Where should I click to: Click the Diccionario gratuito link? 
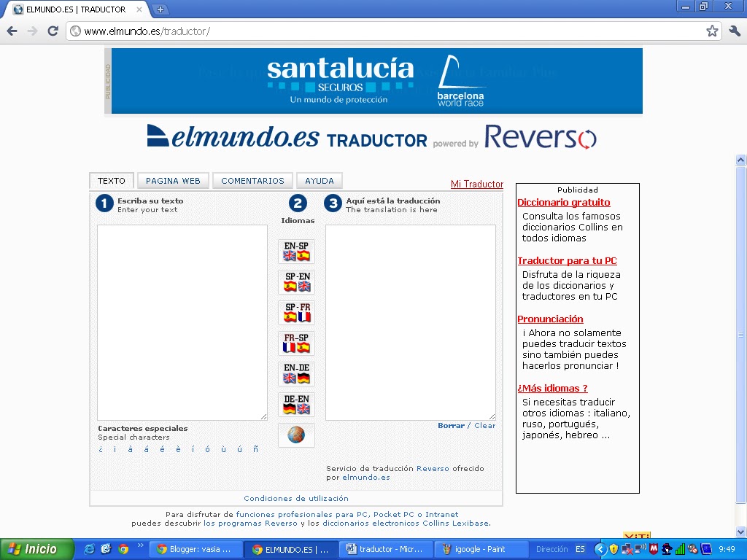564,203
